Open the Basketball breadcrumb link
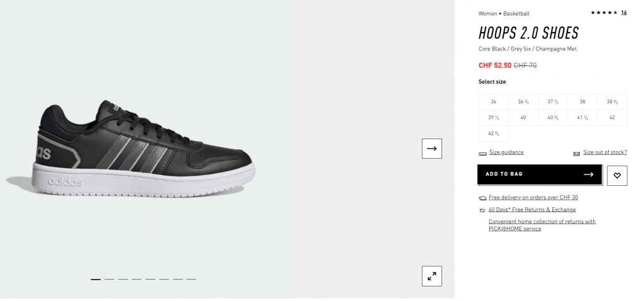The height and width of the screenshot is (301, 644). coord(516,14)
